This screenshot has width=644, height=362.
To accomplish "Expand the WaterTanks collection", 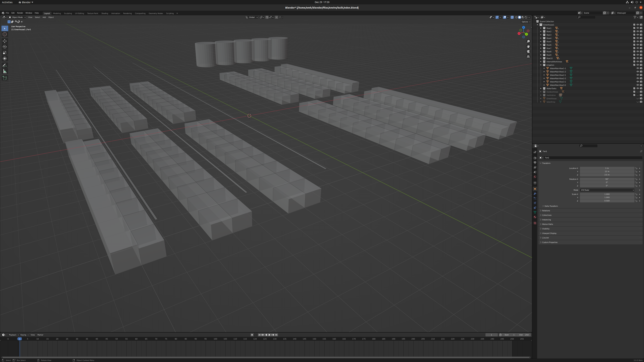I will pyautogui.click(x=541, y=88).
